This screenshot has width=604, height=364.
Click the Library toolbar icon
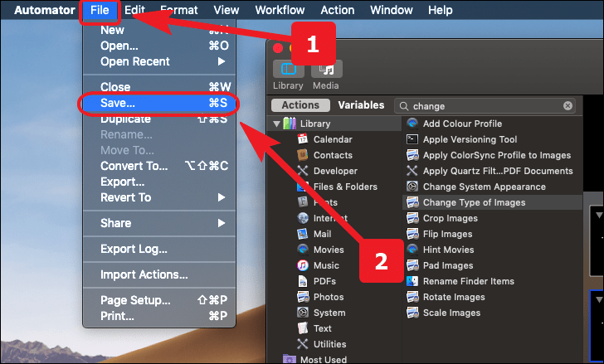click(x=289, y=70)
